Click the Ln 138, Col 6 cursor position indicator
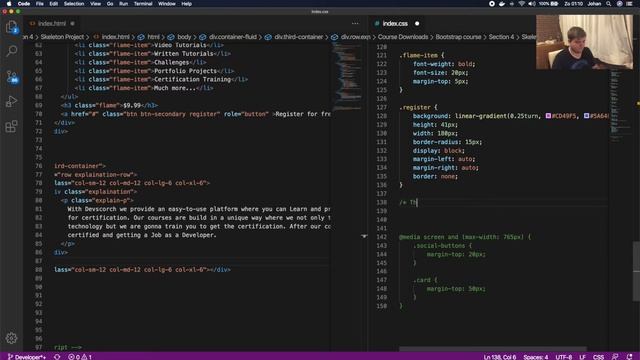 [x=500, y=357]
